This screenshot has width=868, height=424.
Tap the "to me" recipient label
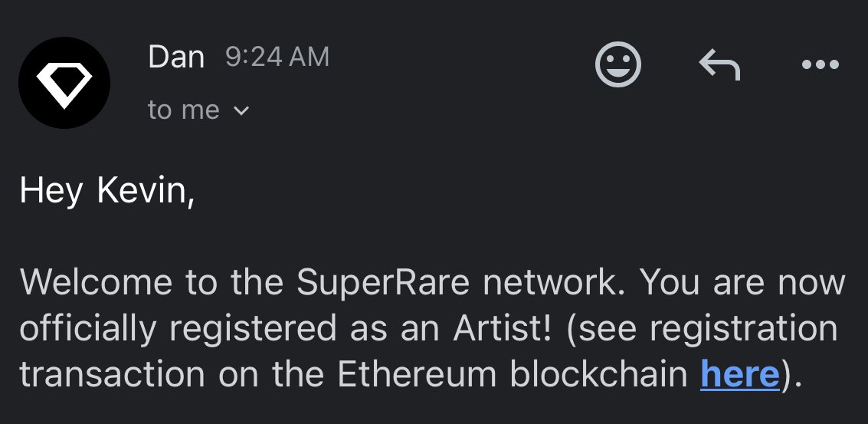[x=184, y=110]
